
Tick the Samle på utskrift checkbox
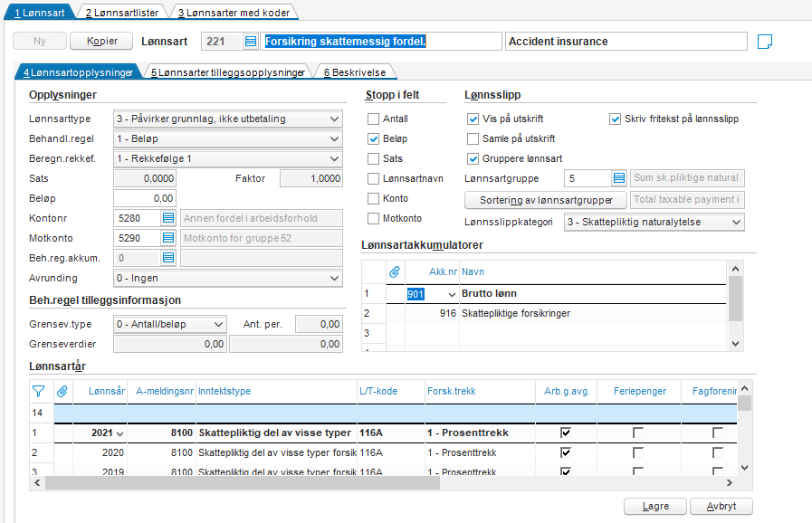[x=473, y=139]
